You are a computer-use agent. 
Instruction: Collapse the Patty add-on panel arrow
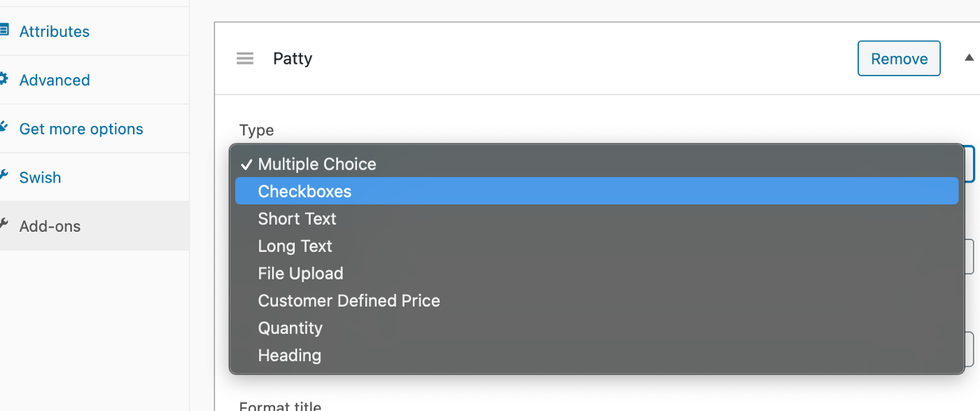coord(969,58)
